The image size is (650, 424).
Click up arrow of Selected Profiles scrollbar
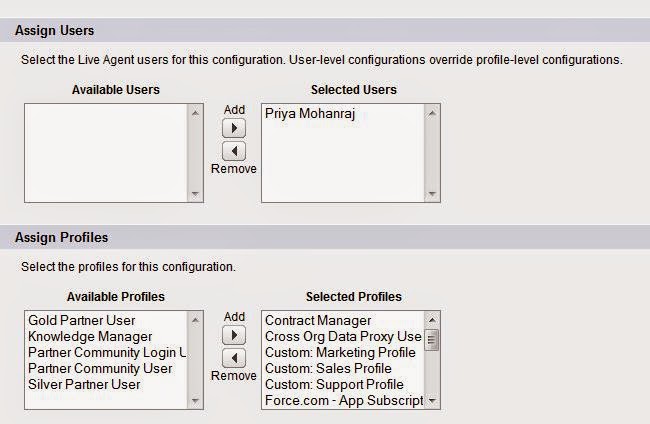click(432, 320)
